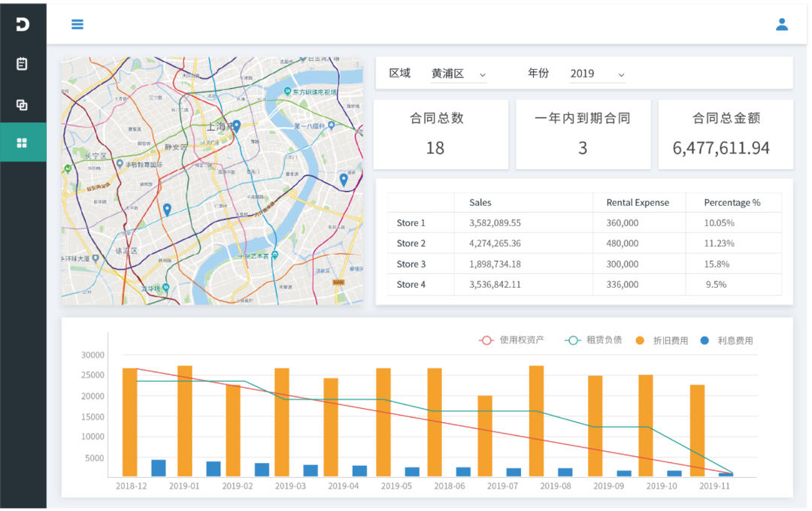Toggle the hamburger menu
The height and width of the screenshot is (511, 812).
[77, 24]
